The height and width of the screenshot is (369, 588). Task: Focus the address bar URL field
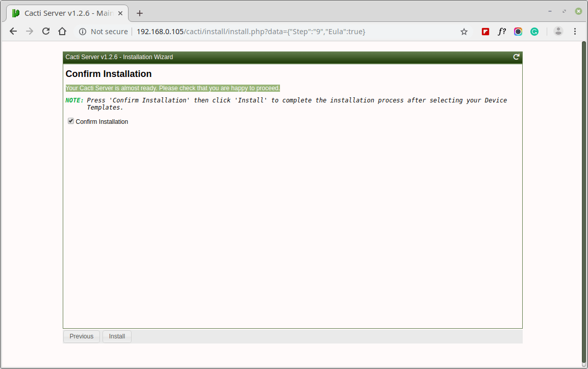click(x=250, y=32)
